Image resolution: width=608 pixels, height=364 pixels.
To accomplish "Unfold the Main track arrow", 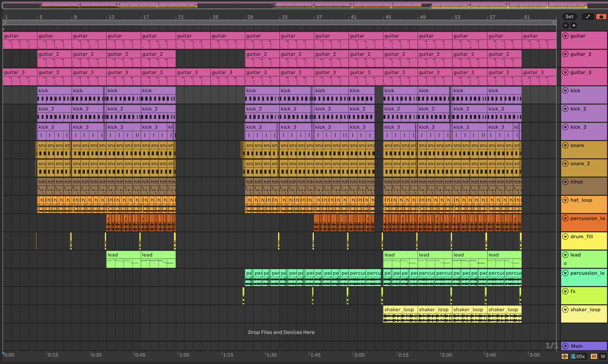I will click(565, 346).
